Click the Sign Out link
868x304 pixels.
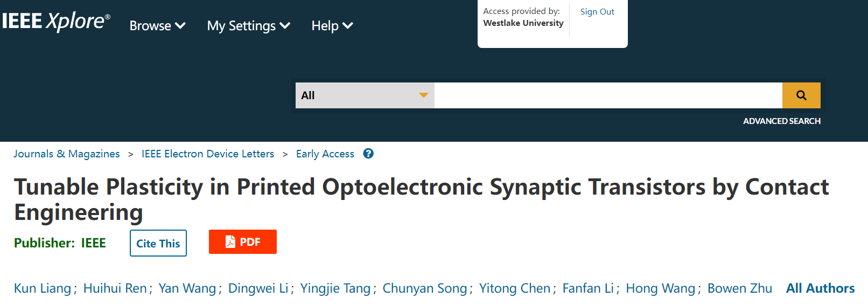597,12
